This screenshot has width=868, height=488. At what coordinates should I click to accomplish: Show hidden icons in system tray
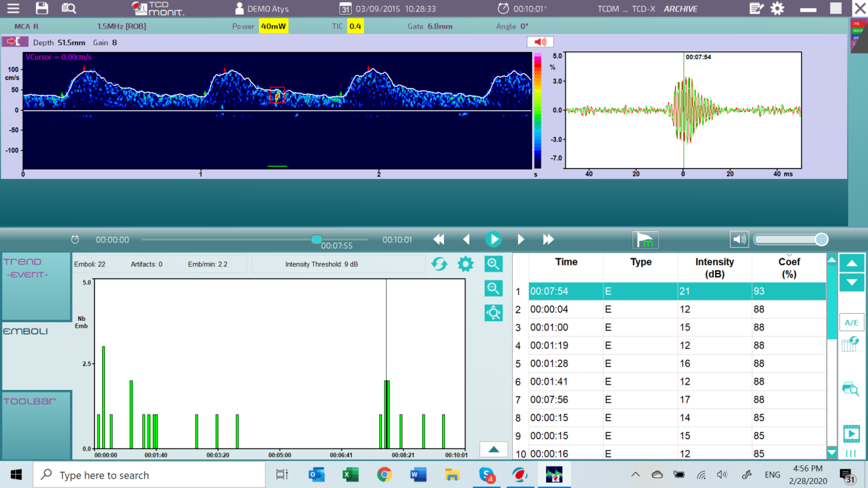635,475
